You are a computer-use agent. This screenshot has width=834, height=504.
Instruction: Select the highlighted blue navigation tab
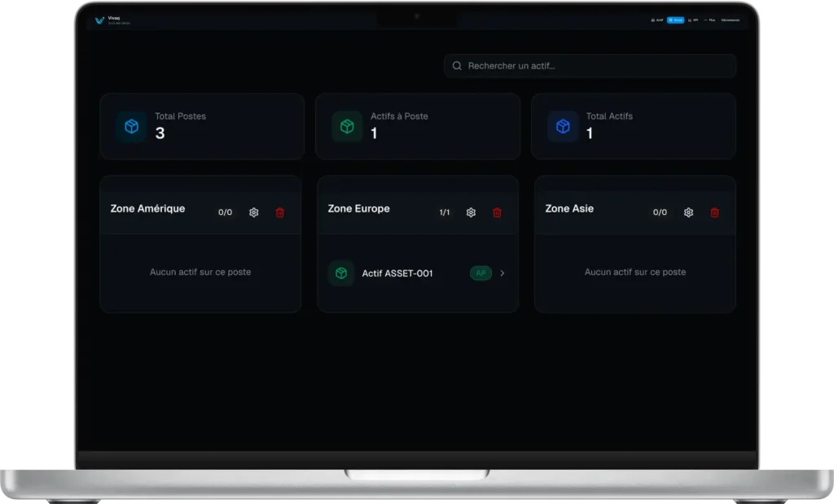tap(675, 20)
